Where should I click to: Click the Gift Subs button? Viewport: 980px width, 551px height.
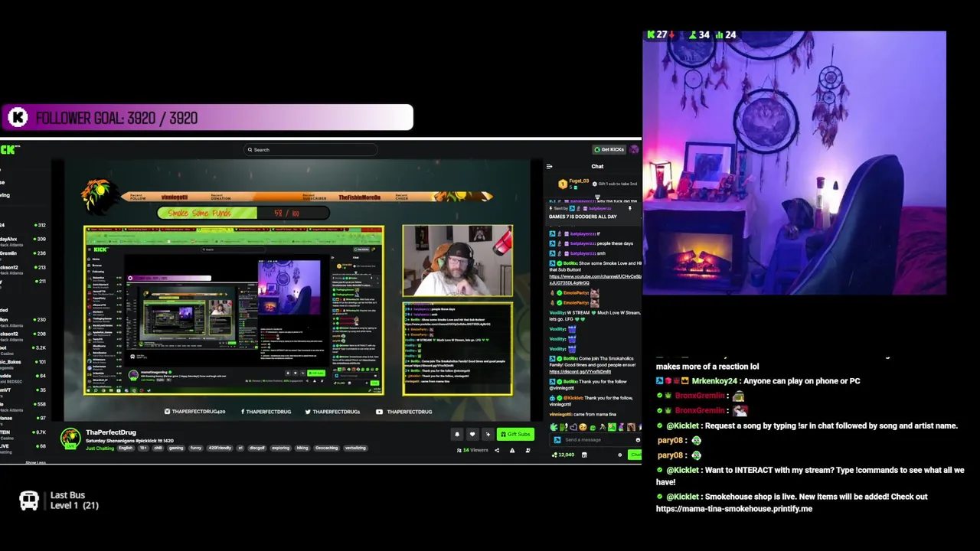pos(515,434)
